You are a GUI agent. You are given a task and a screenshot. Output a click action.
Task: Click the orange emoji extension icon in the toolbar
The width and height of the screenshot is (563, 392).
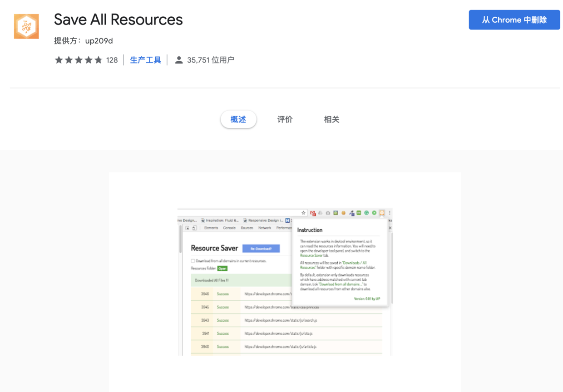pos(343,213)
